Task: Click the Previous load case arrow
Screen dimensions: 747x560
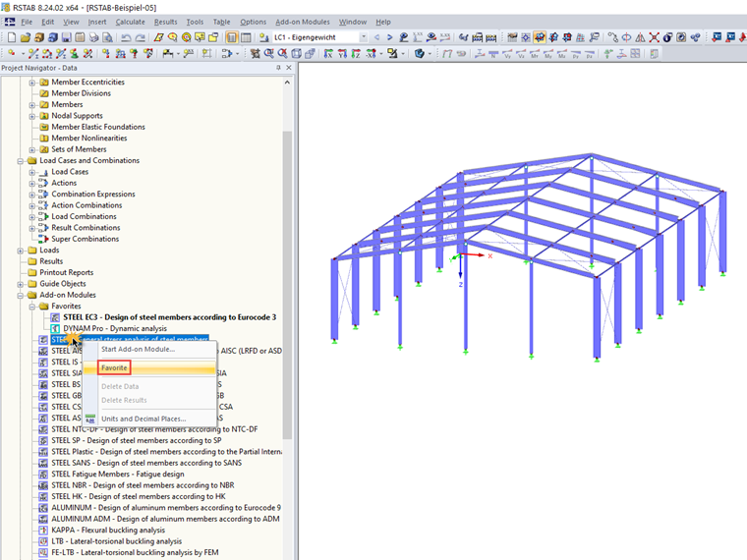Action: click(376, 37)
